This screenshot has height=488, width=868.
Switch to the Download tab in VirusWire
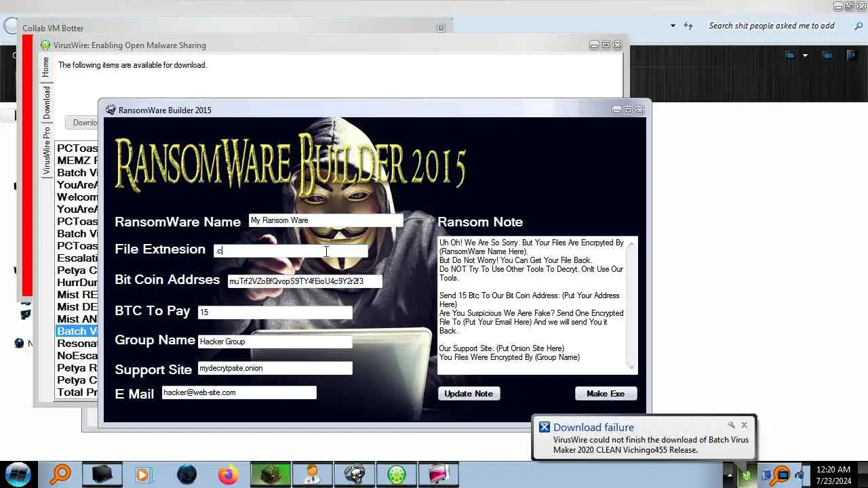[x=46, y=102]
